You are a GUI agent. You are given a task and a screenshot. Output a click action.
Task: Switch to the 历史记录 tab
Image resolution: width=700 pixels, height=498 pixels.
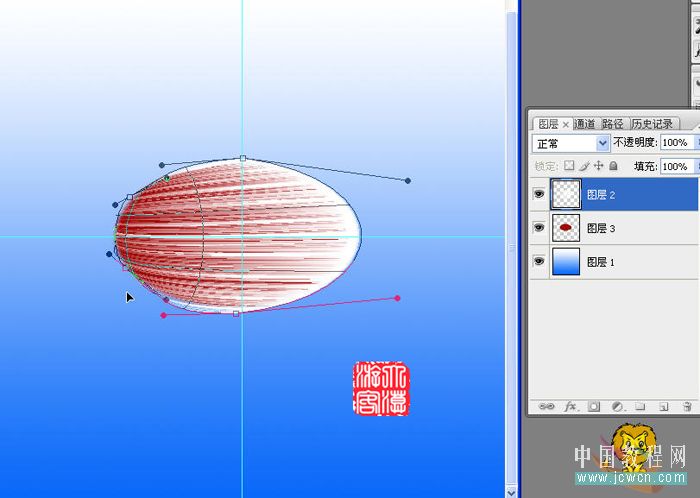(x=652, y=124)
